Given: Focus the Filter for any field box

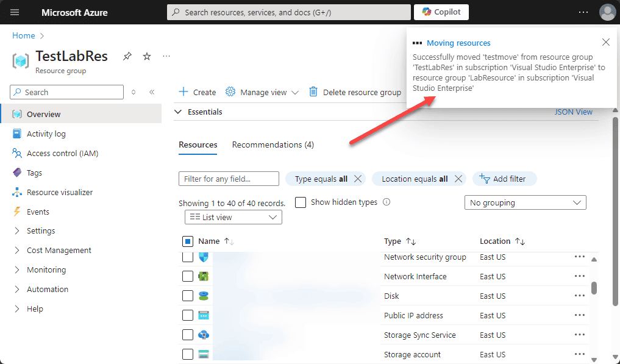Looking at the screenshot, I should [x=229, y=179].
